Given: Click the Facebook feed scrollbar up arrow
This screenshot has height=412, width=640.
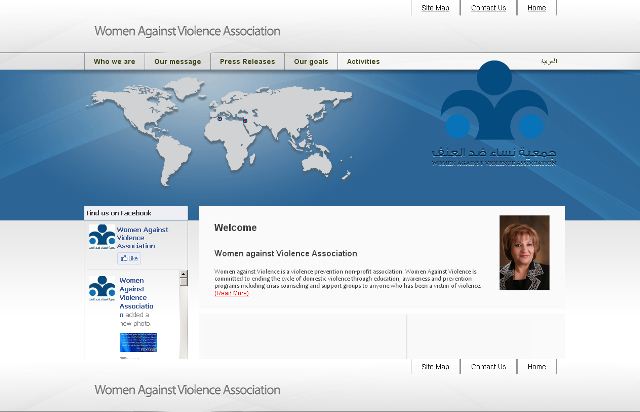Looking at the screenshot, I should pos(184,274).
